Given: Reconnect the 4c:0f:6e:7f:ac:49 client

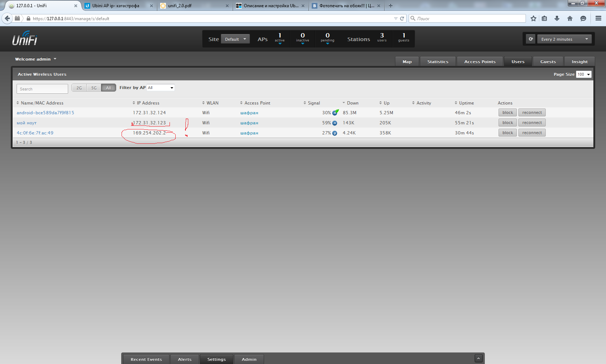Looking at the screenshot, I should (532, 133).
